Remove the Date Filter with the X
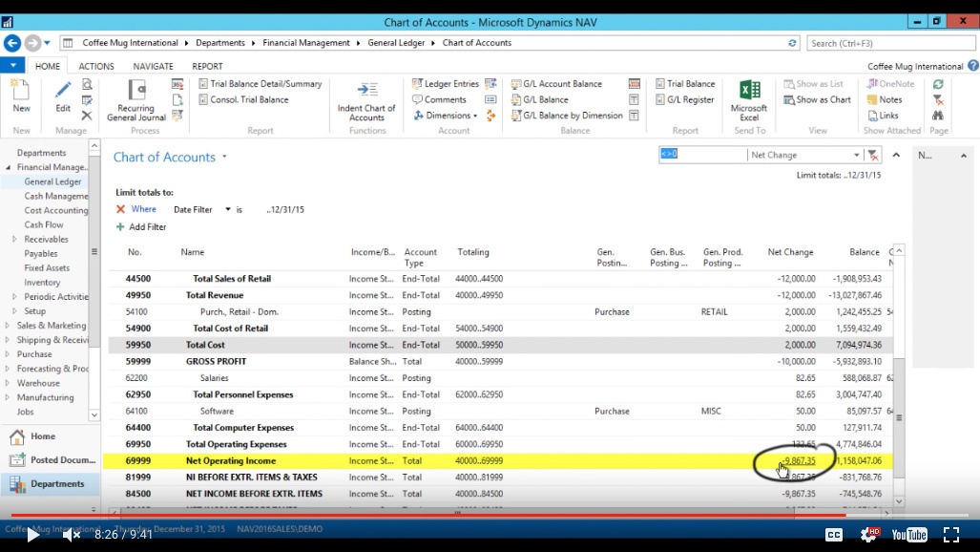 [x=120, y=209]
